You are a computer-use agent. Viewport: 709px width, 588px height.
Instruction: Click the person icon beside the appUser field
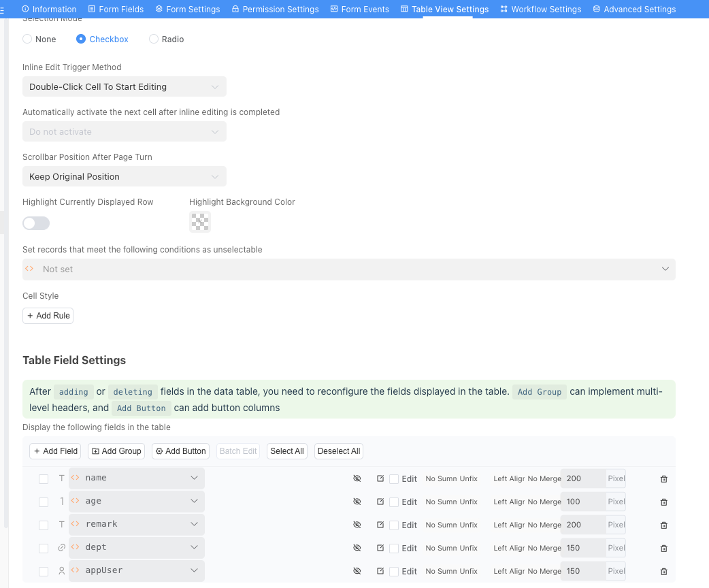[61, 571]
